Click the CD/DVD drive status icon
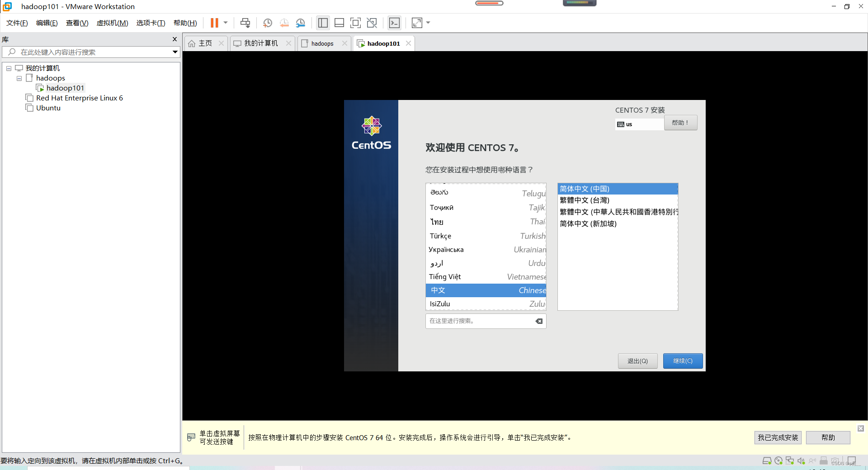868x470 pixels. click(778, 461)
